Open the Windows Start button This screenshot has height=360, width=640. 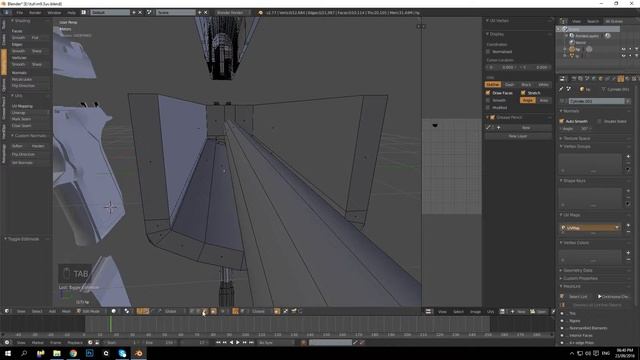coord(7,353)
